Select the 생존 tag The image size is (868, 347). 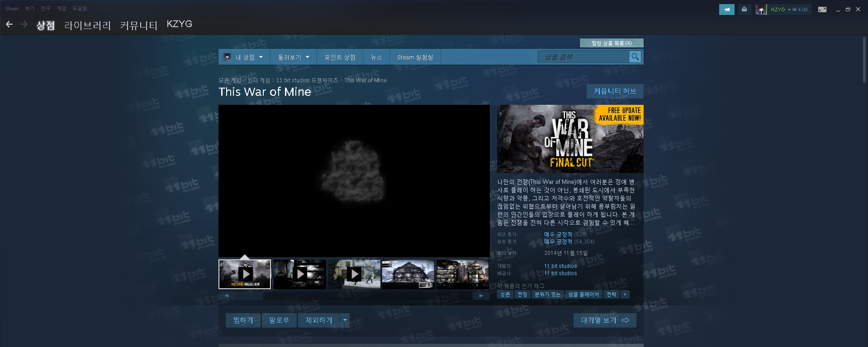coord(505,295)
